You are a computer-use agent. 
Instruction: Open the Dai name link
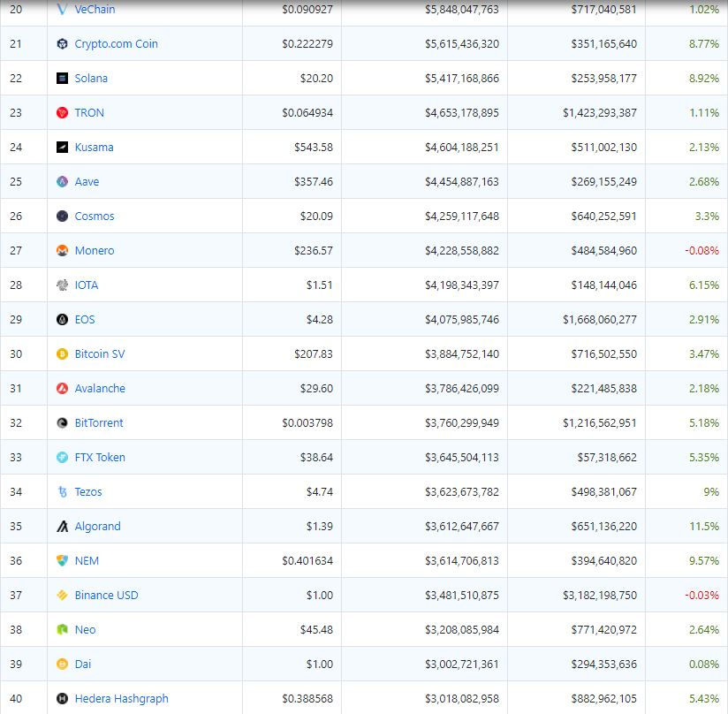coord(83,664)
